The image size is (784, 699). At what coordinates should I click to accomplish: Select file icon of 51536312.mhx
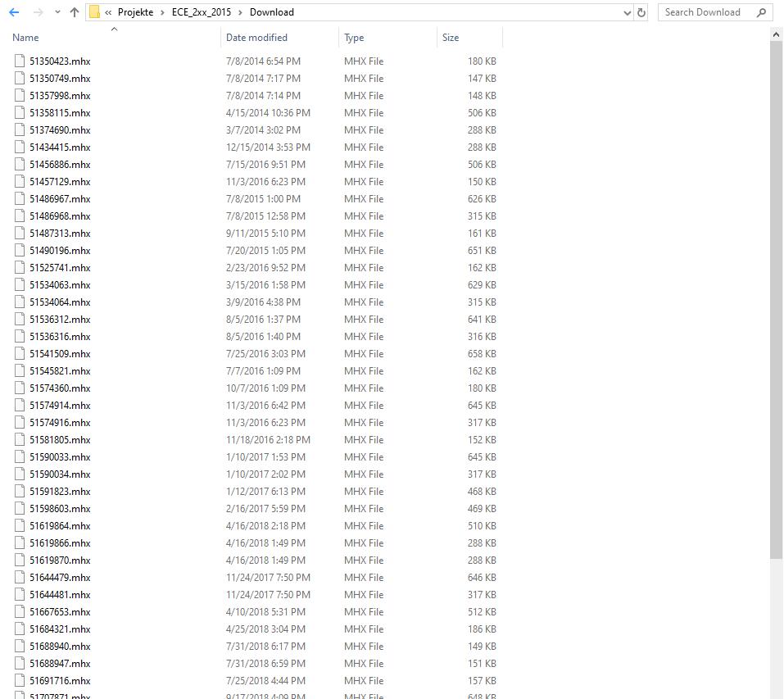(x=20, y=319)
